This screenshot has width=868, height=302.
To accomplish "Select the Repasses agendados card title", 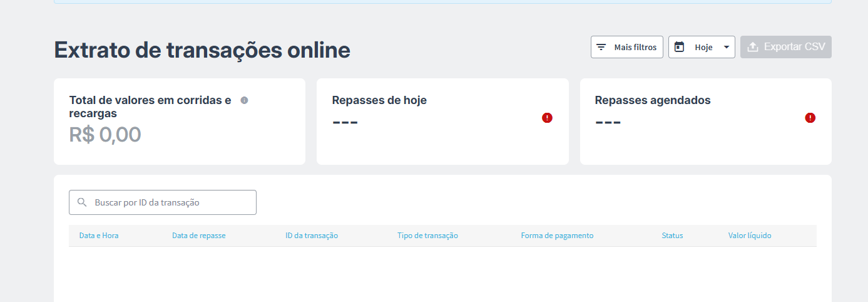I will click(x=653, y=100).
